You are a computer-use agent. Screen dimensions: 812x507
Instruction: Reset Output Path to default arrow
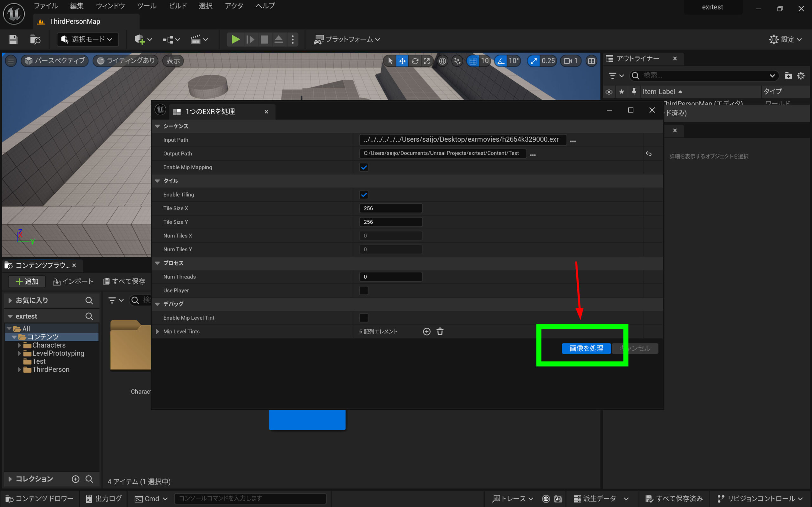pos(648,154)
